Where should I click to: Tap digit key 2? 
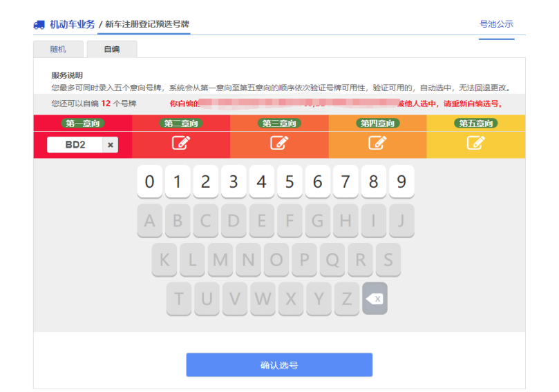click(206, 182)
